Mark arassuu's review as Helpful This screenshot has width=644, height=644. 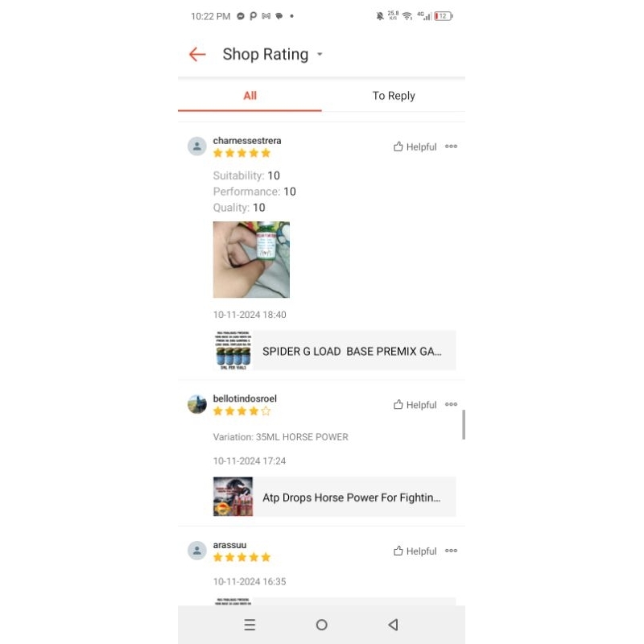click(415, 551)
